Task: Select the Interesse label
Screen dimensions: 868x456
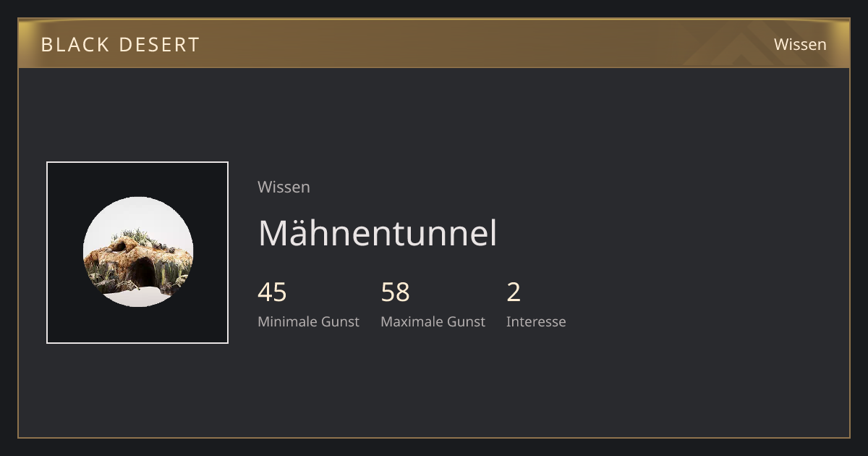Action: [x=536, y=321]
